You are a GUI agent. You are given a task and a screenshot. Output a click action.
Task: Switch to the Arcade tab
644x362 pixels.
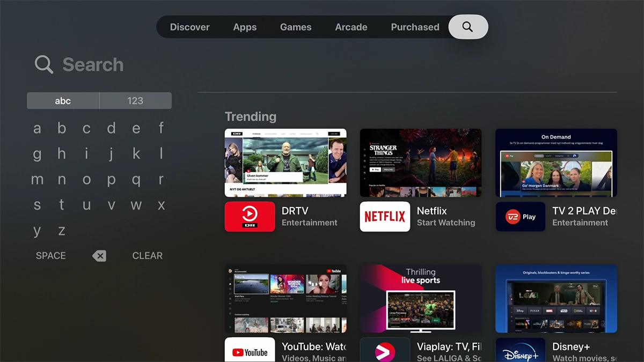(351, 27)
